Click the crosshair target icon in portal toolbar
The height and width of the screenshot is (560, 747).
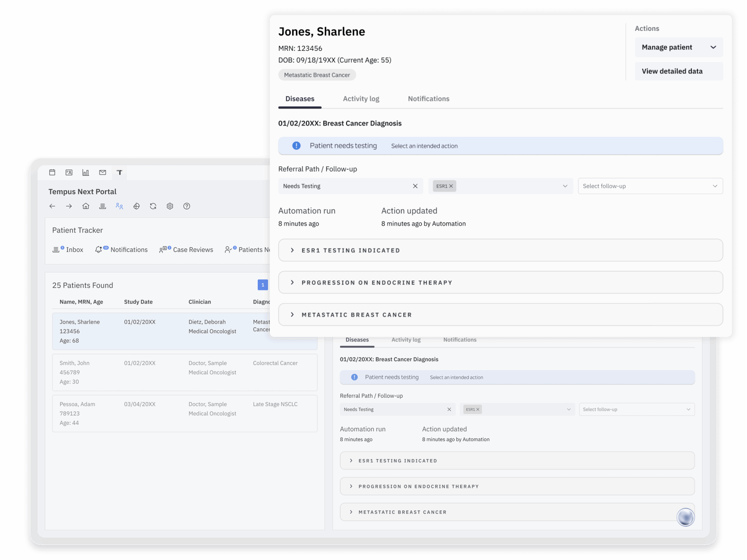pos(136,206)
